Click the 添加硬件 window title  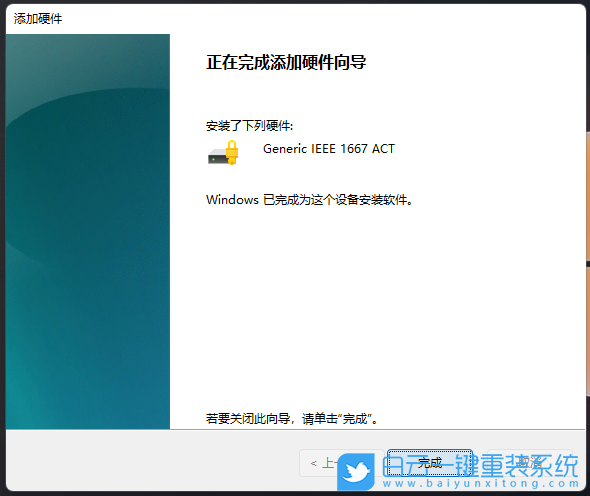point(38,18)
